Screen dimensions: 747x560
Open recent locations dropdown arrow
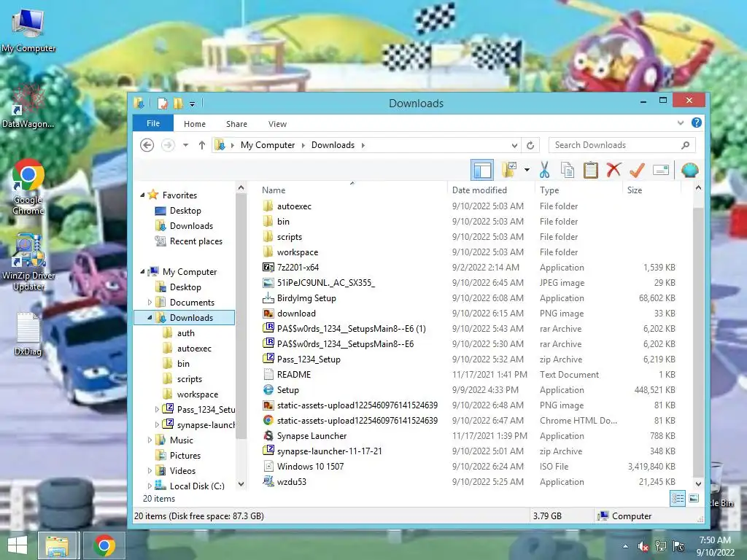[x=186, y=145]
